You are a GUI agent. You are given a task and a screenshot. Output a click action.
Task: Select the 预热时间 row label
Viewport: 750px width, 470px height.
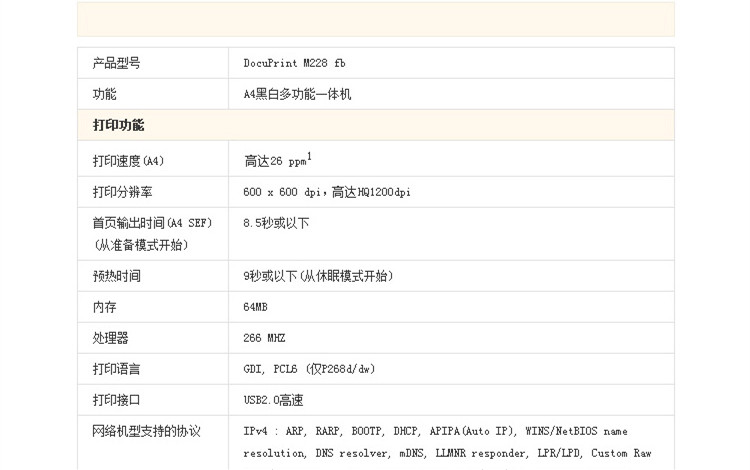(x=116, y=276)
